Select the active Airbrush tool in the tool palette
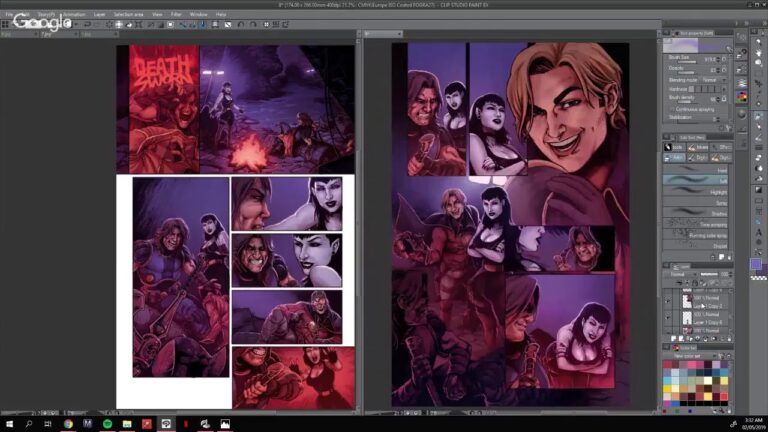The width and height of the screenshot is (768, 432). coord(759,116)
